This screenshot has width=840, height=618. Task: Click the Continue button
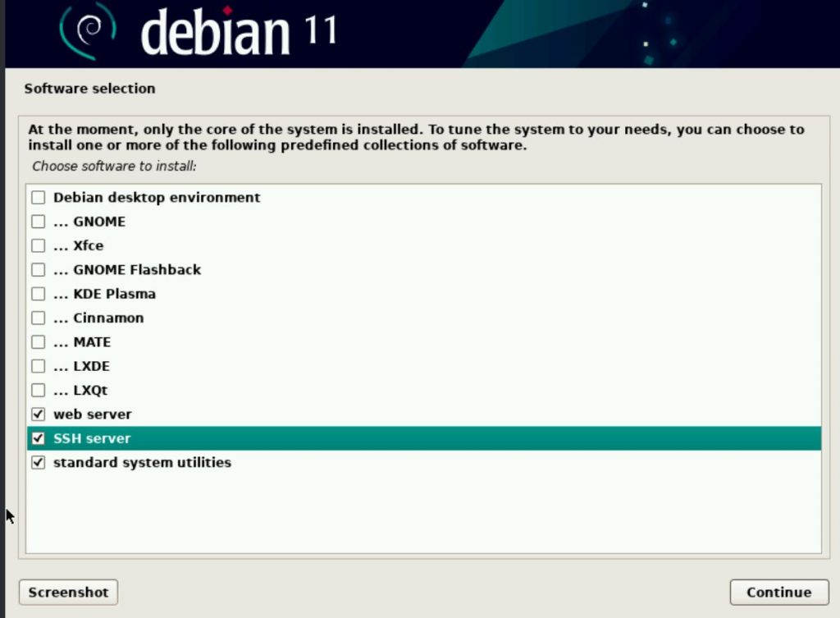[x=778, y=592]
